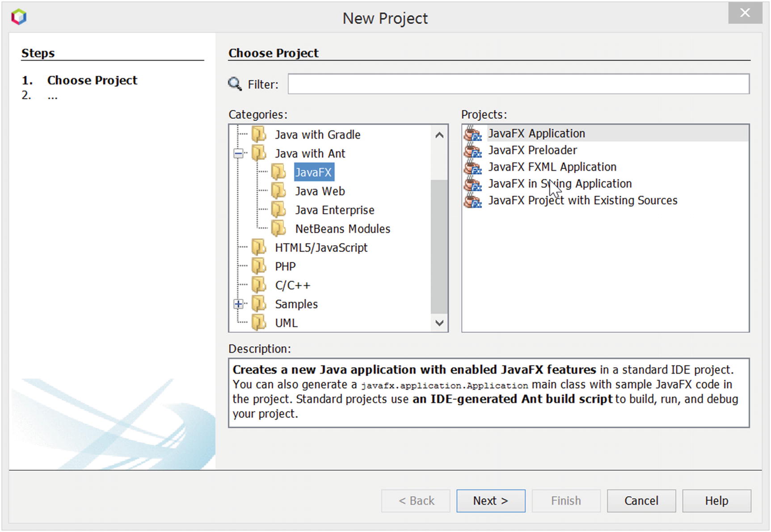Click the disabled Back button
The width and height of the screenshot is (771, 532).
pyautogui.click(x=416, y=501)
